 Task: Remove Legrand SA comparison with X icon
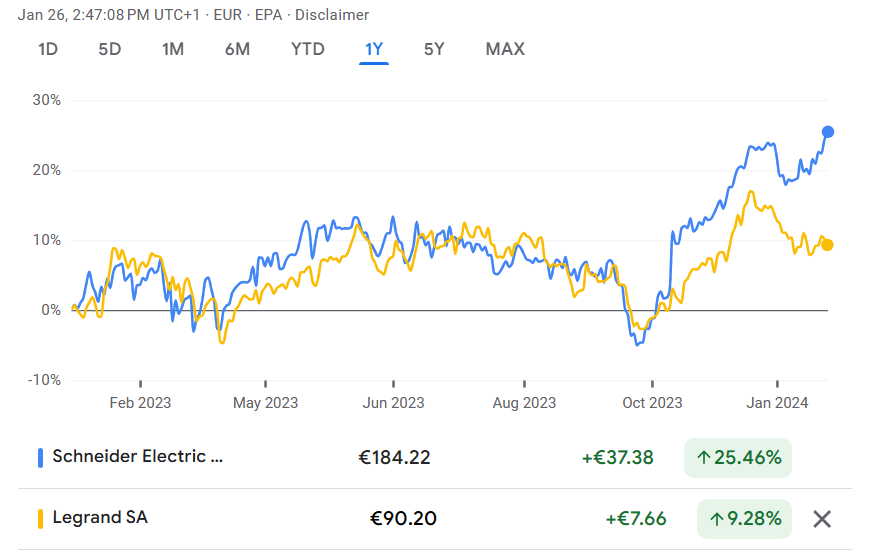pyautogui.click(x=822, y=519)
